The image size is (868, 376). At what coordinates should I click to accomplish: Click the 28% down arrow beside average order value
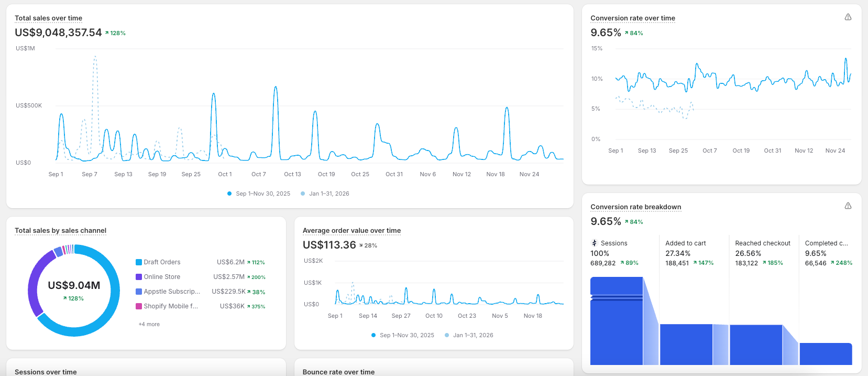(361, 245)
